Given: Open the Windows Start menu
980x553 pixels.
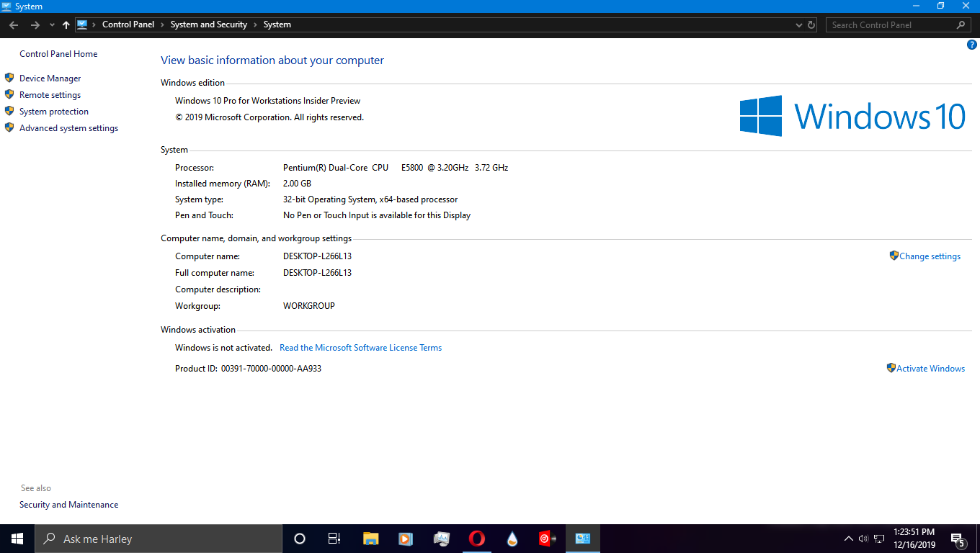Looking at the screenshot, I should coord(17,539).
